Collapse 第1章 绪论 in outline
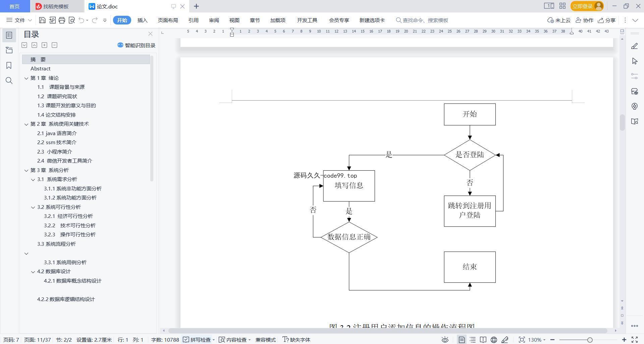Image resolution: width=644 pixels, height=344 pixels. (x=26, y=78)
